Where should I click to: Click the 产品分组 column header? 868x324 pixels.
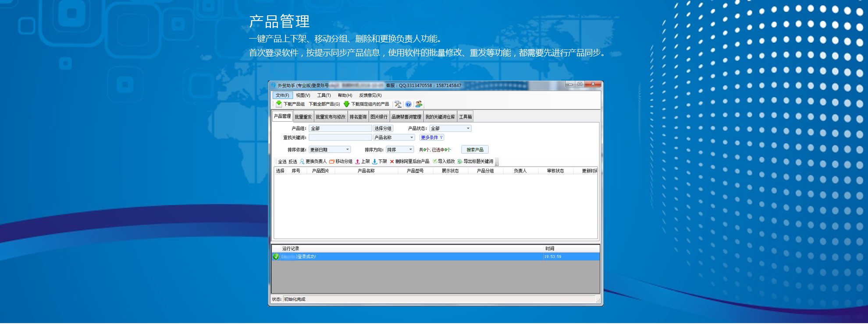tap(485, 171)
